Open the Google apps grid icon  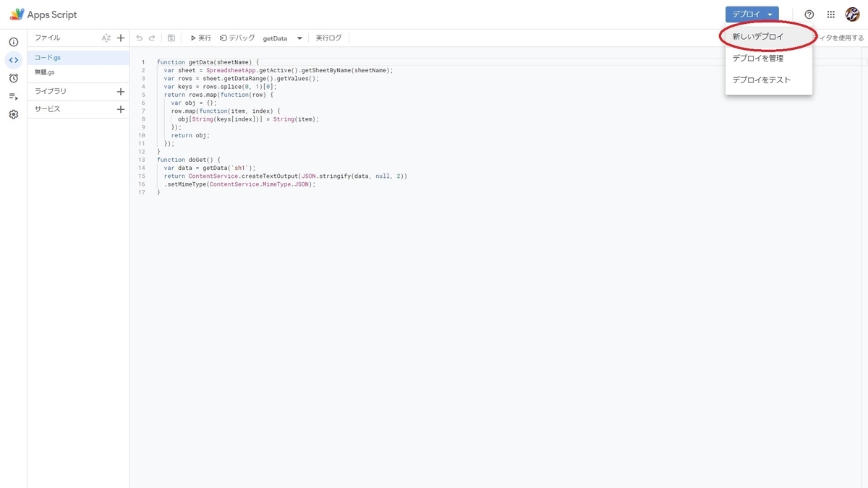tap(831, 14)
